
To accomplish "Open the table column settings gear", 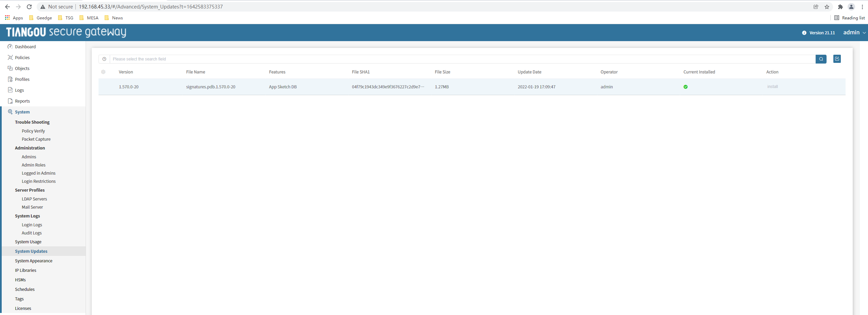I will point(103,72).
